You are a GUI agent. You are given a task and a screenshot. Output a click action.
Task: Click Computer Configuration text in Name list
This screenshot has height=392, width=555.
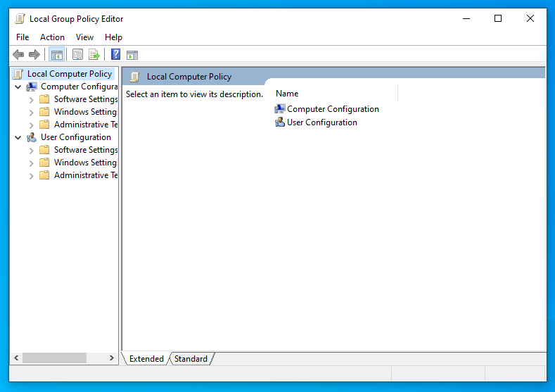(x=333, y=108)
